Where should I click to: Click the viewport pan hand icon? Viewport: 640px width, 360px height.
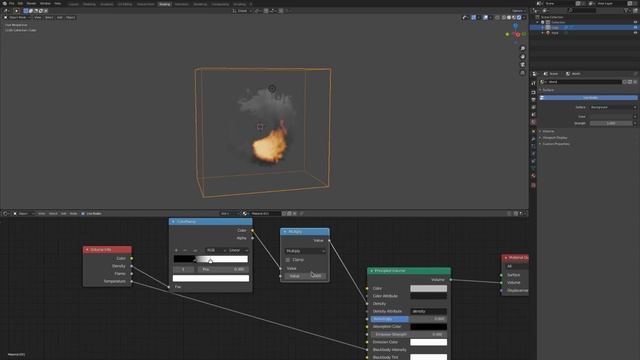[x=522, y=57]
